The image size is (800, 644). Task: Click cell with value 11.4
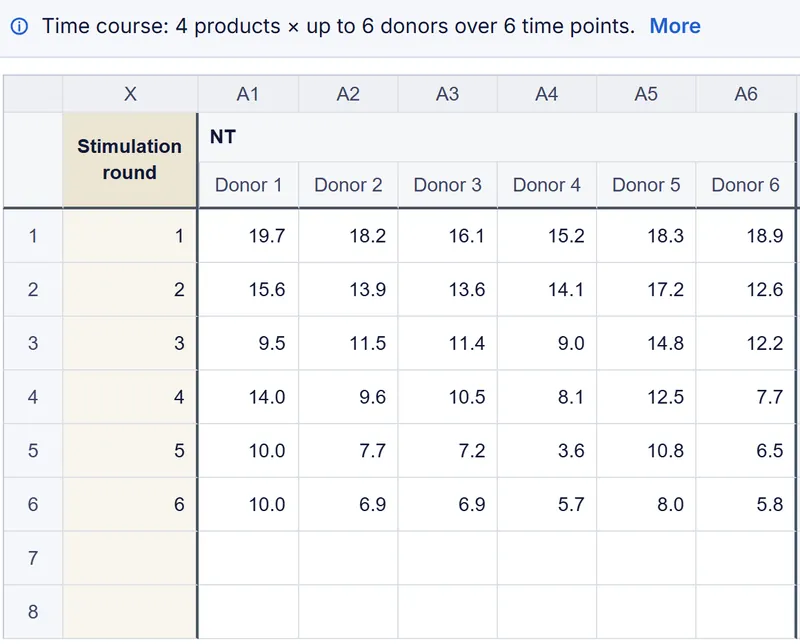447,343
